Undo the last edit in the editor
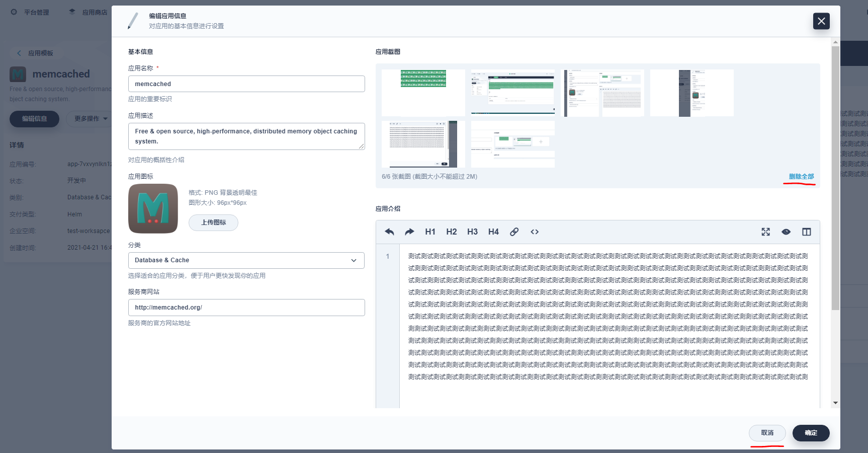This screenshot has height=453, width=868. pos(389,232)
